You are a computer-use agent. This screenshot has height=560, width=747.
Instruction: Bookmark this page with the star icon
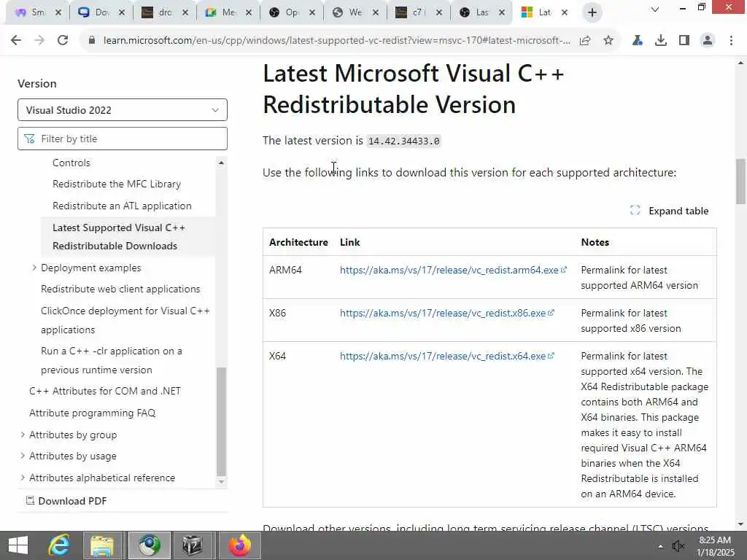tap(608, 41)
